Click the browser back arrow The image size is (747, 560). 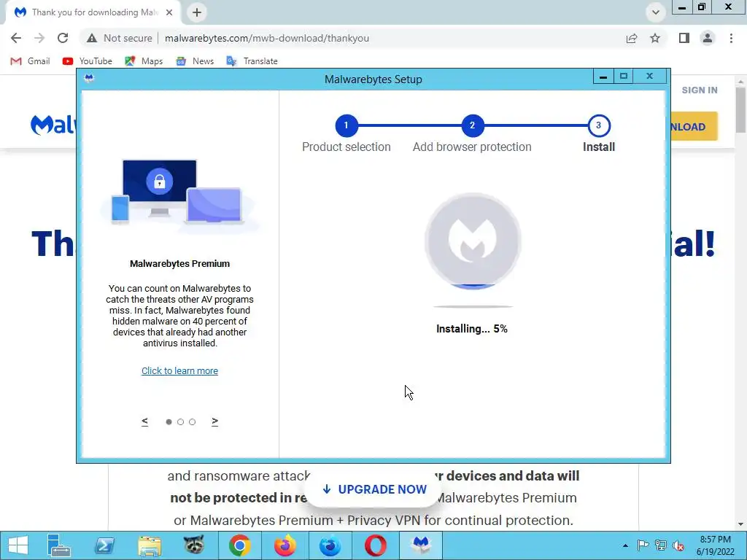coord(16,38)
